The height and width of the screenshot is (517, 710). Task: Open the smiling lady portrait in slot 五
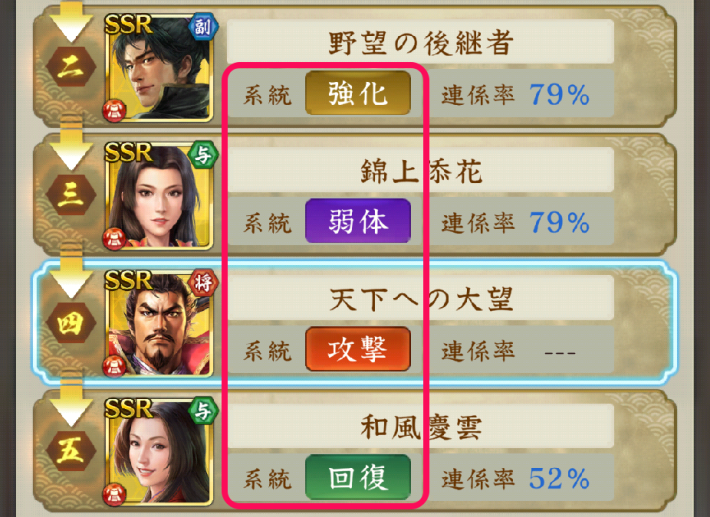(159, 452)
